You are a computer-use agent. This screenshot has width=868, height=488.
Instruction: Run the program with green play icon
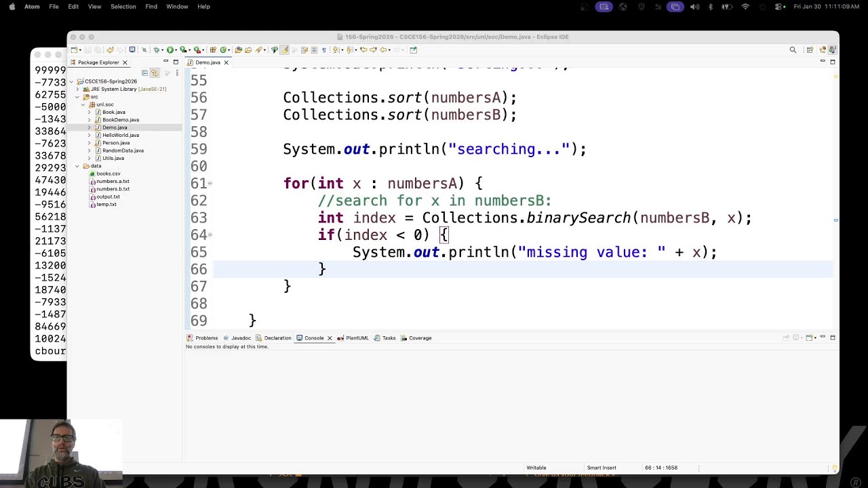pyautogui.click(x=170, y=49)
